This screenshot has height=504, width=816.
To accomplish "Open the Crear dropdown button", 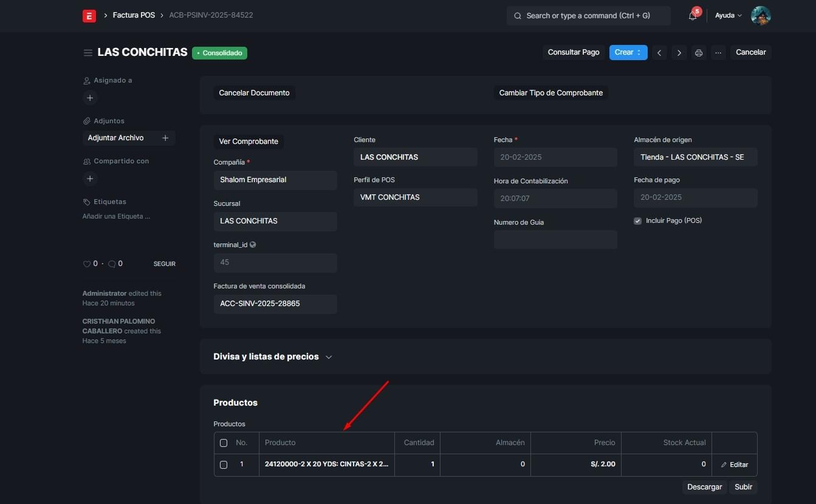I will click(628, 52).
